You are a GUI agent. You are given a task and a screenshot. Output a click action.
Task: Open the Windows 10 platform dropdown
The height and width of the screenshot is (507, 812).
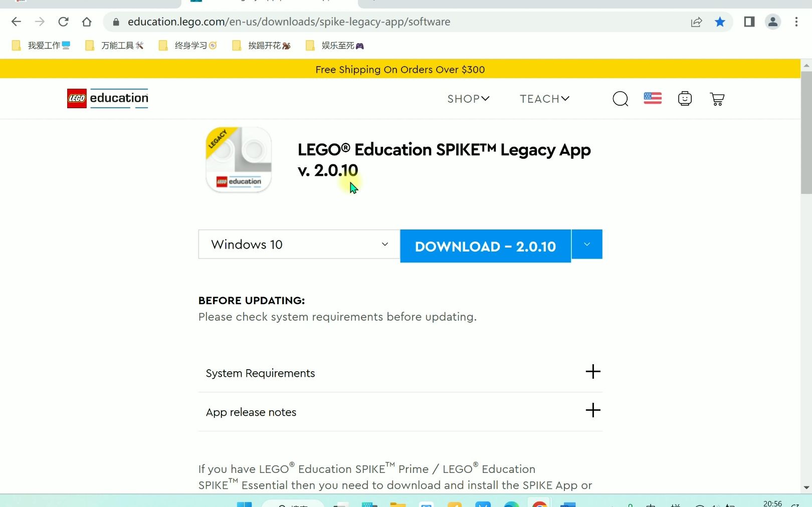tap(299, 244)
